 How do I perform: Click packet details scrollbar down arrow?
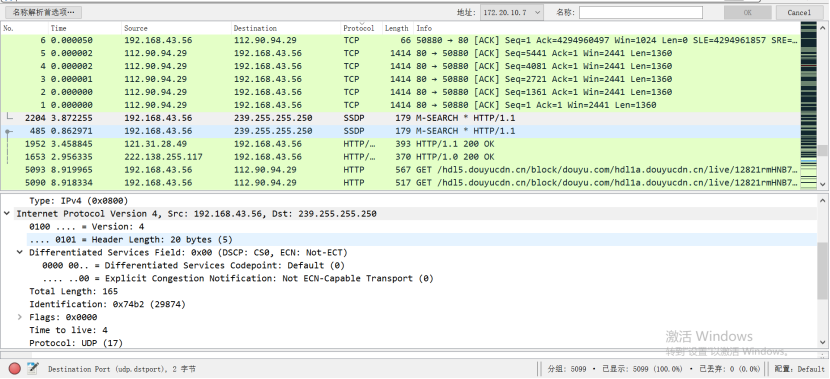[x=823, y=343]
